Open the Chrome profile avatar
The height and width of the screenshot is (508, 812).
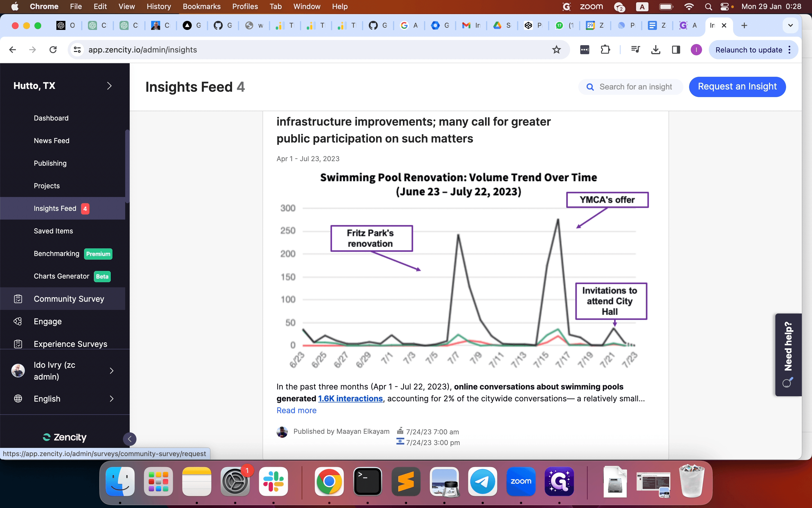point(696,50)
